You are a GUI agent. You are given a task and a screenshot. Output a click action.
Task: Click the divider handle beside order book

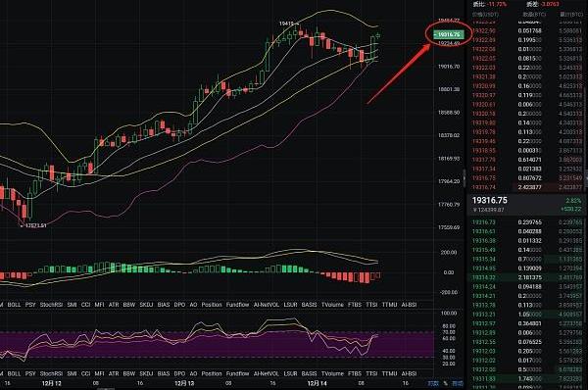[464, 178]
